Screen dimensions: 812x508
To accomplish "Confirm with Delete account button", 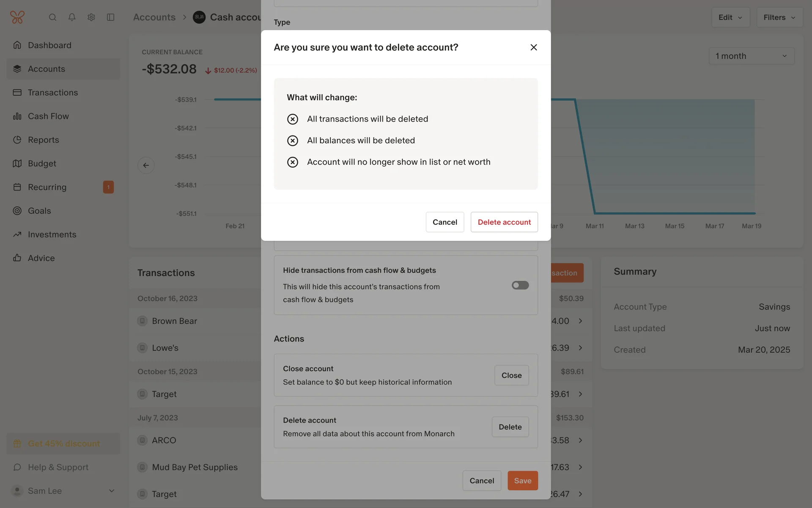I will (504, 222).
